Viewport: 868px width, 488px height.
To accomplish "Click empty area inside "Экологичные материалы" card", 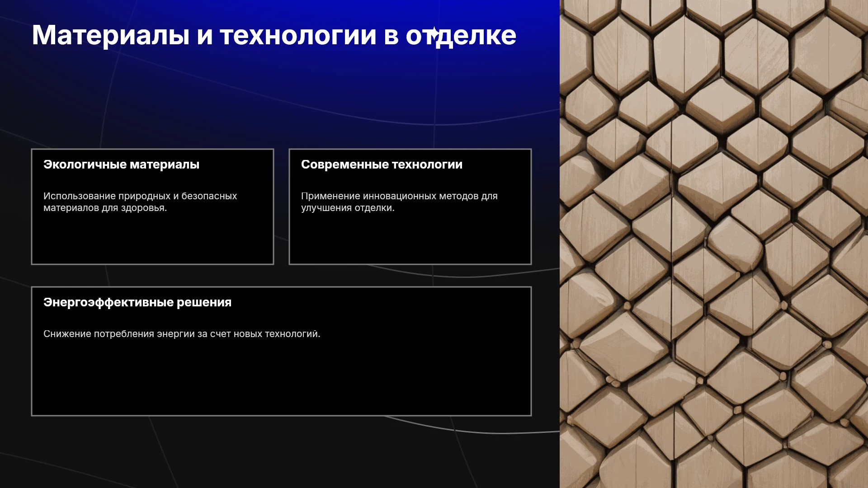I will 152,239.
